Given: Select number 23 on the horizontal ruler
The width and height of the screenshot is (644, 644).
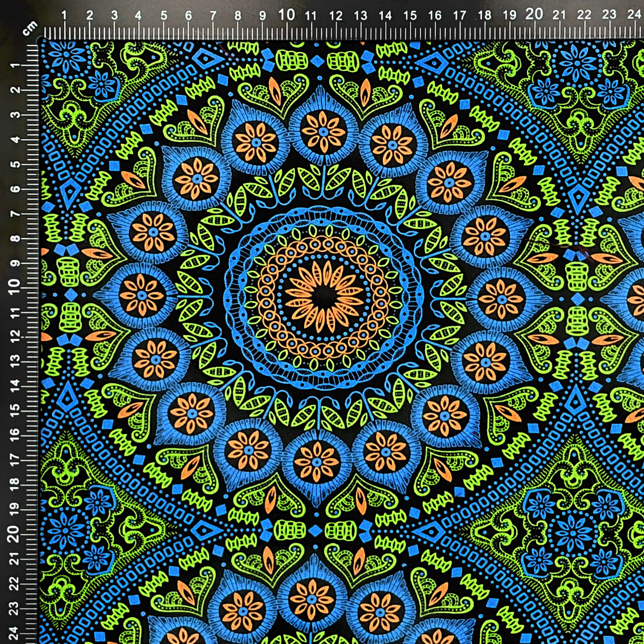Looking at the screenshot, I should point(609,15).
